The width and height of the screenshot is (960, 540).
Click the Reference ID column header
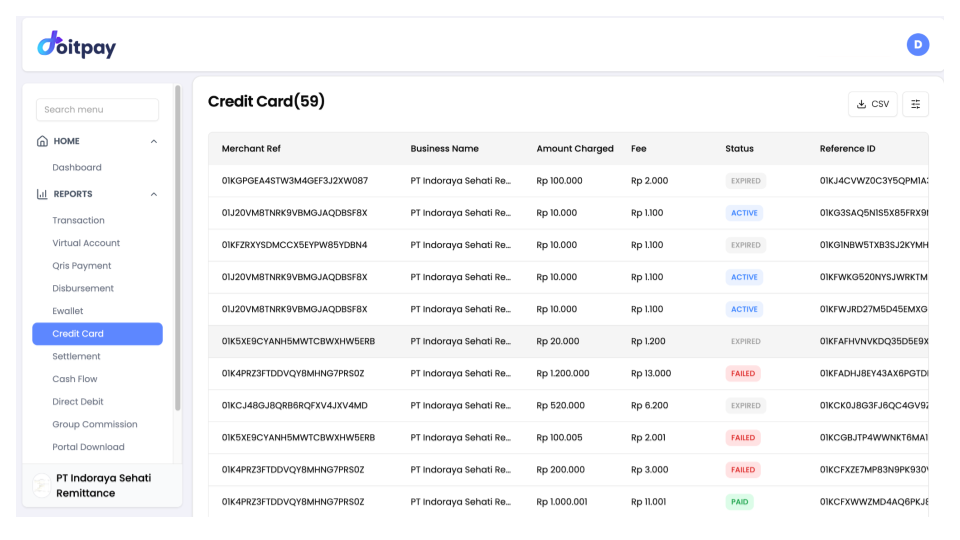point(847,149)
